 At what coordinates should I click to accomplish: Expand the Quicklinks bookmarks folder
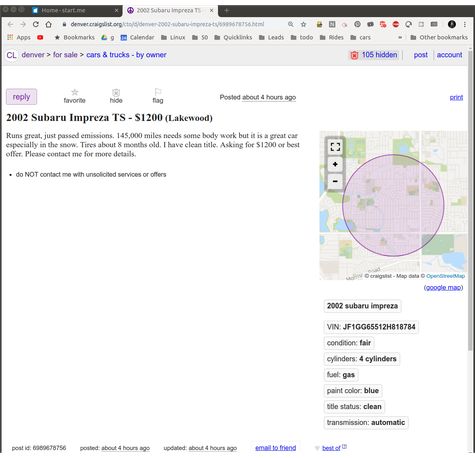[233, 37]
